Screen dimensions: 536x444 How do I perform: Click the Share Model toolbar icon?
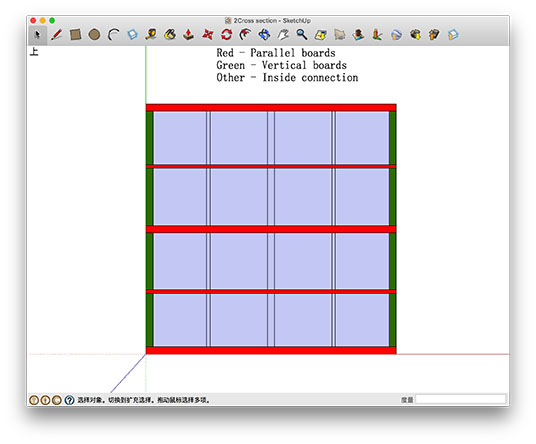(x=434, y=35)
